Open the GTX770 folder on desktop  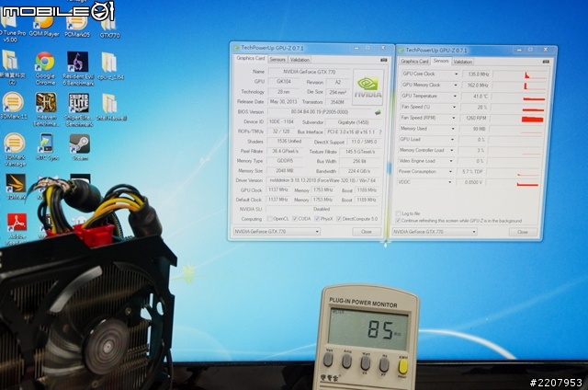click(109, 27)
